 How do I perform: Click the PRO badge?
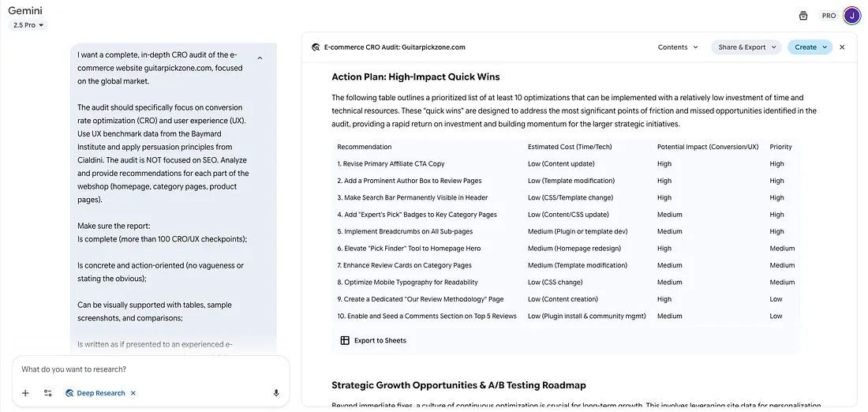coord(829,16)
